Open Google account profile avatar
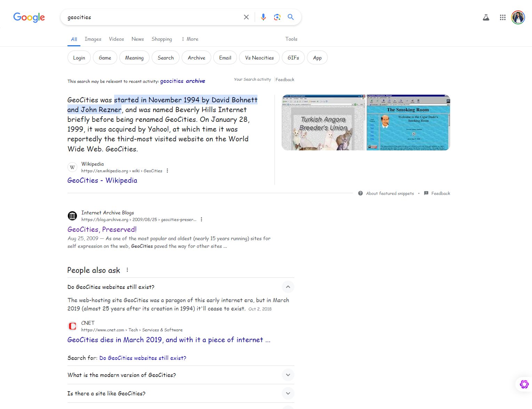Screen dimensions: 532x409 [x=518, y=17]
